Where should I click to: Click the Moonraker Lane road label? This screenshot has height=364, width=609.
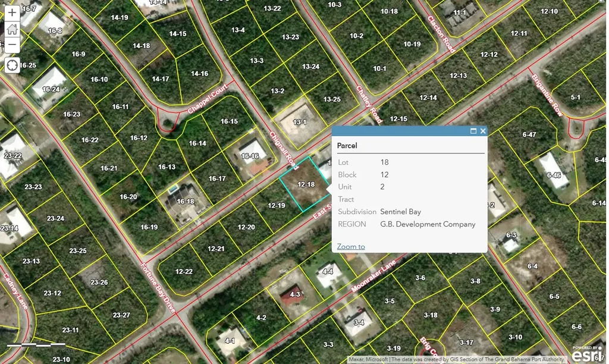coord(373,276)
